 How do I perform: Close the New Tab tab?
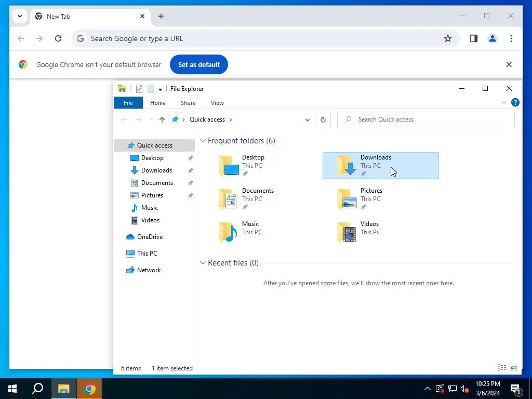[x=142, y=16]
